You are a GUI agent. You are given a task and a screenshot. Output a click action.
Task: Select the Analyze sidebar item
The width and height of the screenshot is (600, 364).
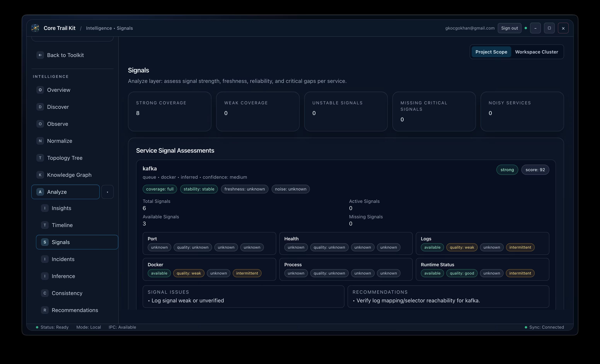pyautogui.click(x=66, y=192)
